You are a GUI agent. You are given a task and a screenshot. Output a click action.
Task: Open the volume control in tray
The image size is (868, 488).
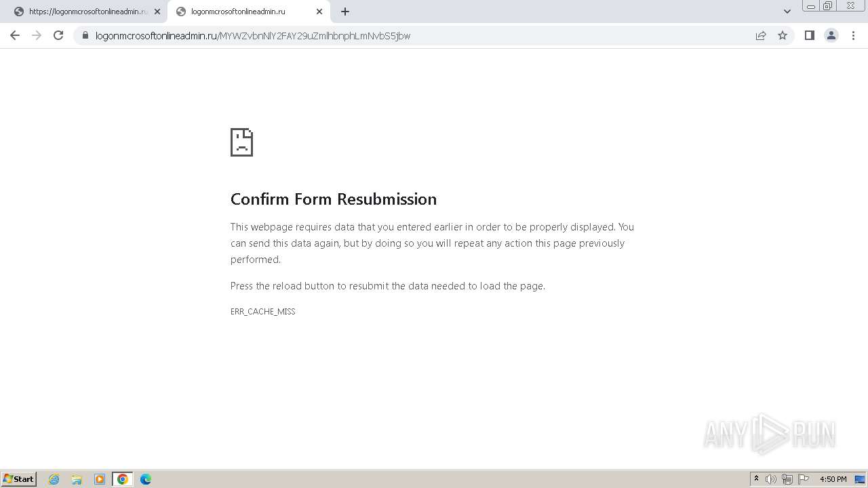771,479
